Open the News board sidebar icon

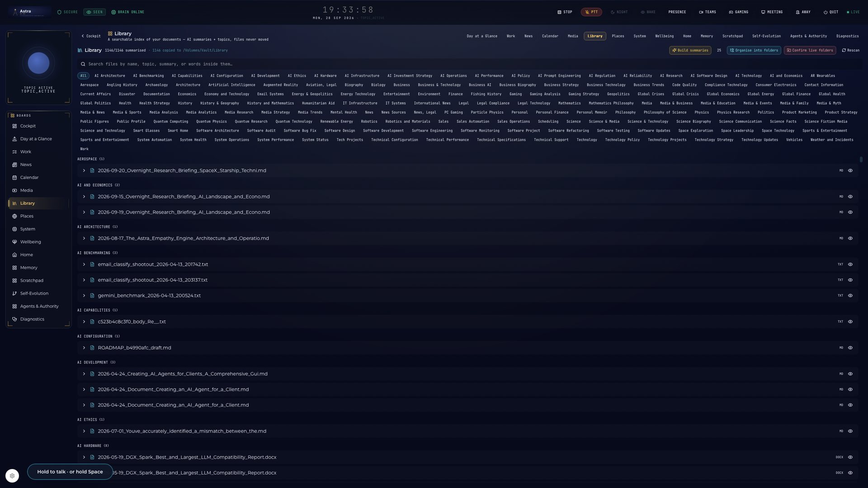click(14, 165)
